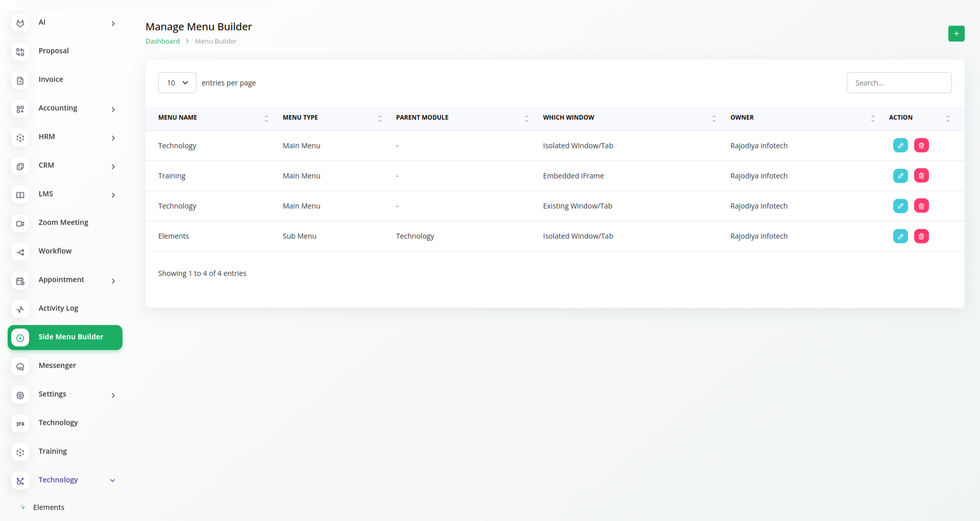980x521 pixels.
Task: Click the AI sidebar icon
Action: [20, 23]
